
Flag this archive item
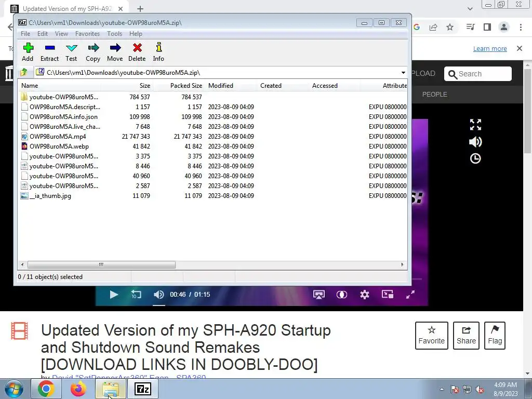pyautogui.click(x=495, y=336)
